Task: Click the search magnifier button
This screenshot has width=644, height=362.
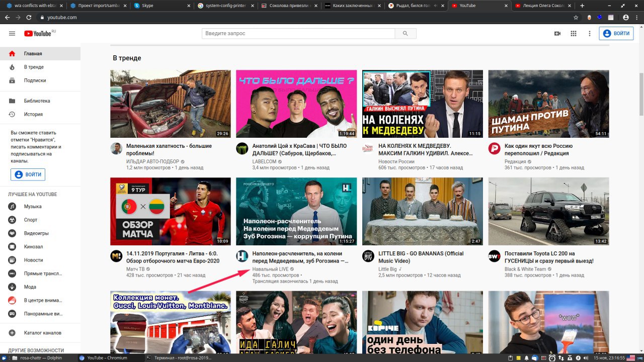Action: pos(406,33)
